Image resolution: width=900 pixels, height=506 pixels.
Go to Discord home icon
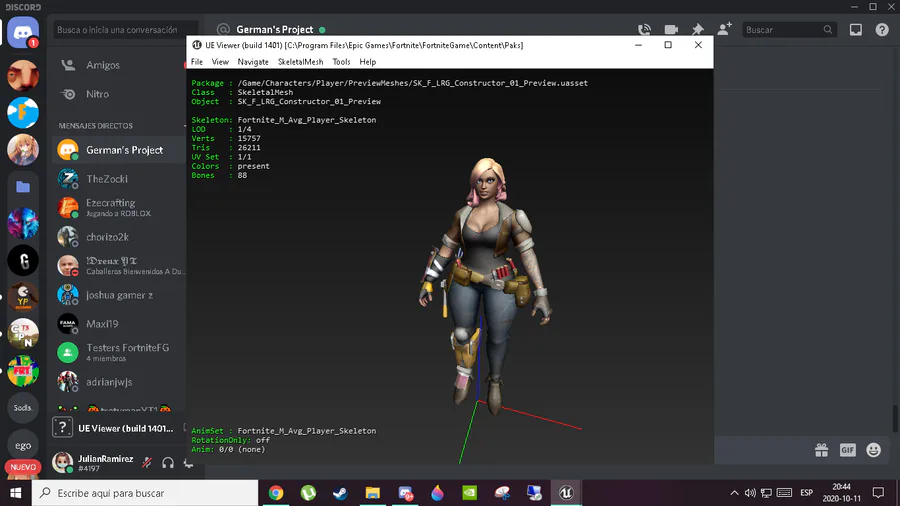[23, 33]
